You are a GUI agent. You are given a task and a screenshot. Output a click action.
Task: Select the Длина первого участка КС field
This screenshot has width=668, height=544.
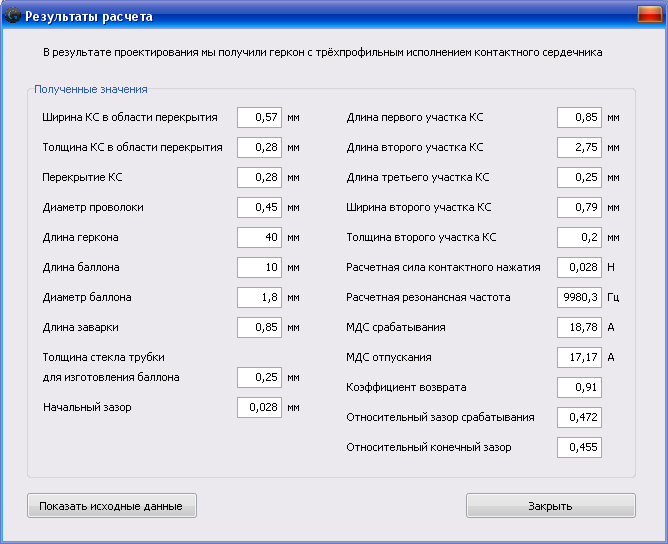pos(579,117)
